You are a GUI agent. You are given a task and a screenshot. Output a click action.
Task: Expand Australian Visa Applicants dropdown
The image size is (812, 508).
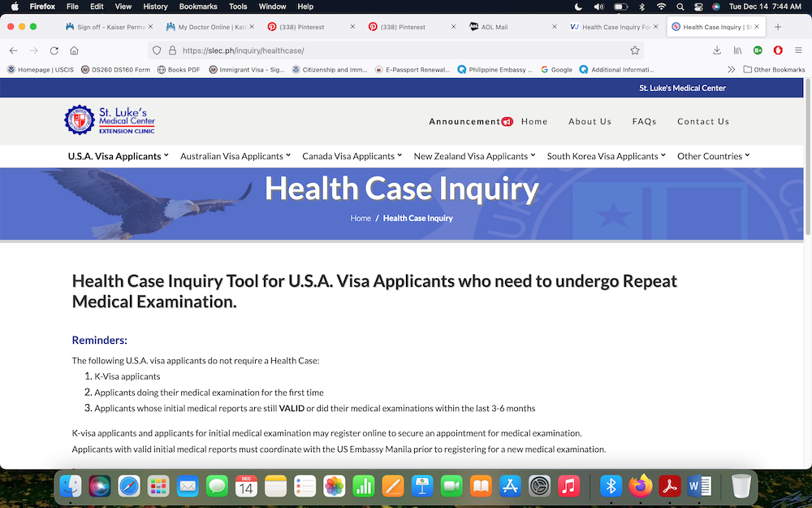[x=235, y=156]
